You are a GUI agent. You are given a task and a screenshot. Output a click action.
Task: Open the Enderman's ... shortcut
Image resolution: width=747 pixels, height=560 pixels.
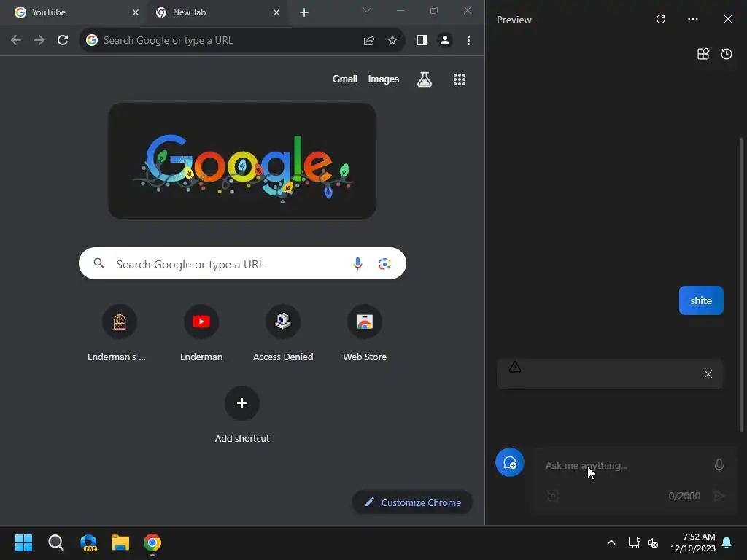click(x=120, y=333)
